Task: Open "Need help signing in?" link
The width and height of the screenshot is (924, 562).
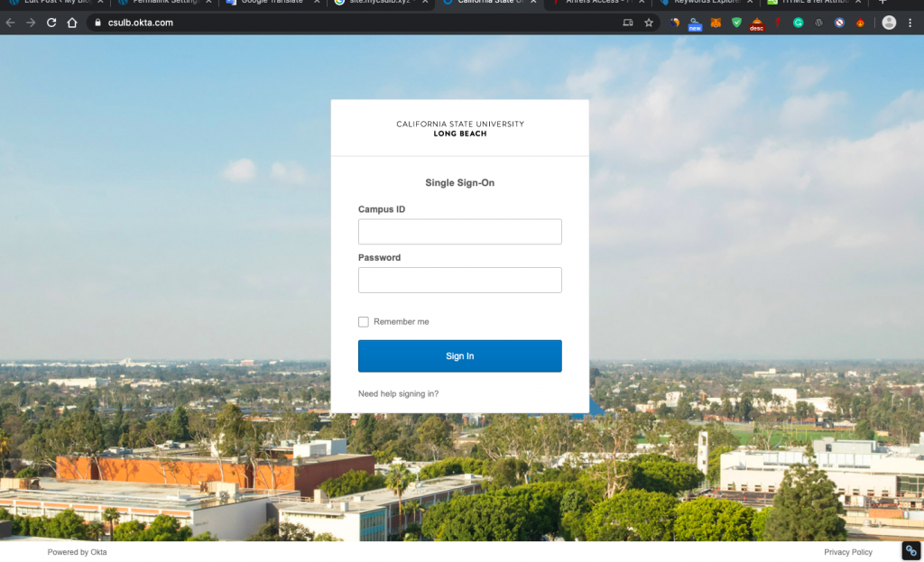Action: coord(398,393)
